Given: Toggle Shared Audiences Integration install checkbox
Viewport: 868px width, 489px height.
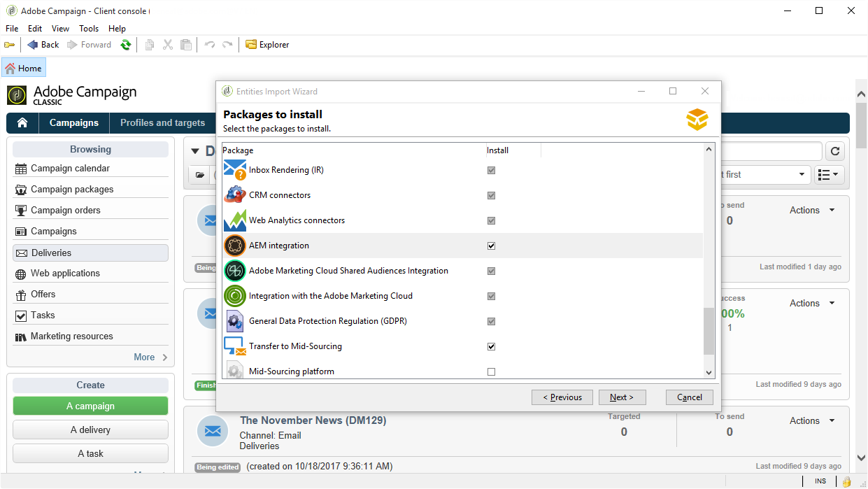Looking at the screenshot, I should (x=491, y=271).
